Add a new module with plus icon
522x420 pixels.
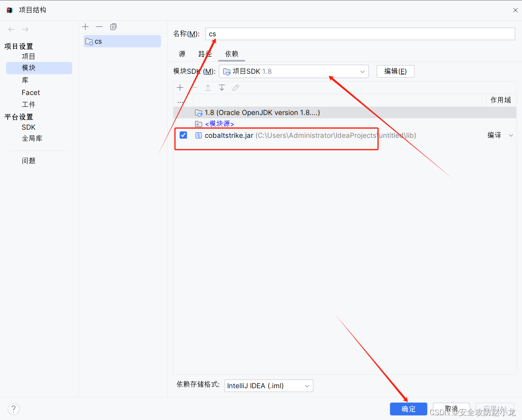click(85, 27)
